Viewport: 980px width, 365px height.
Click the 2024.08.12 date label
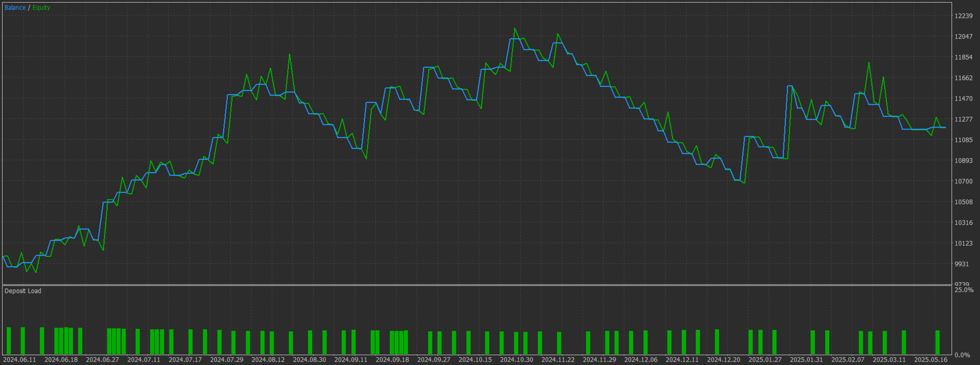(x=268, y=360)
